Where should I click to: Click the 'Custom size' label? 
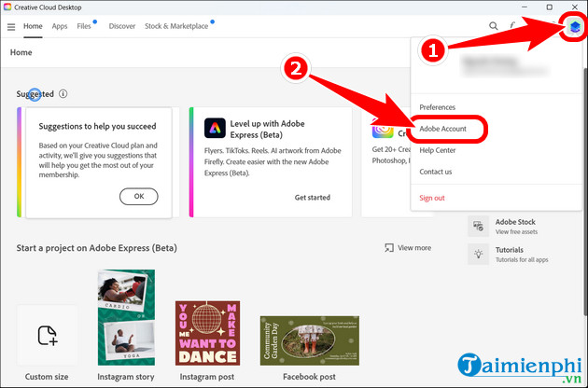47,377
